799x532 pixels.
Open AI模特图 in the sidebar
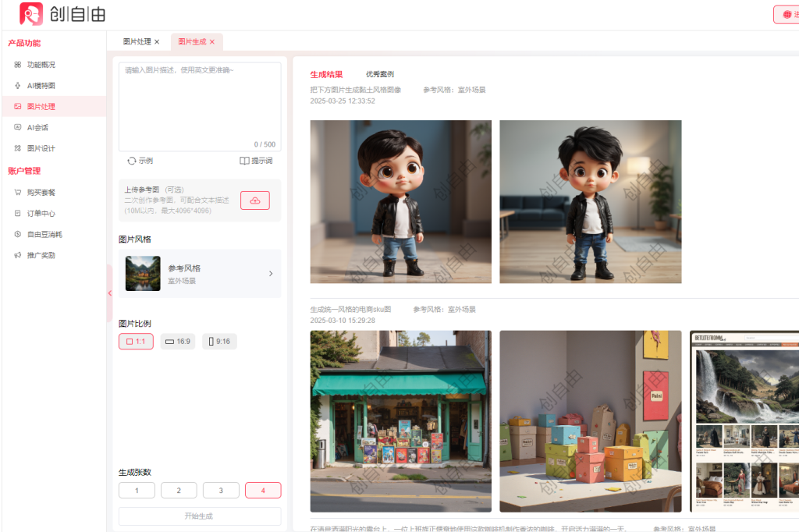pyautogui.click(x=41, y=86)
